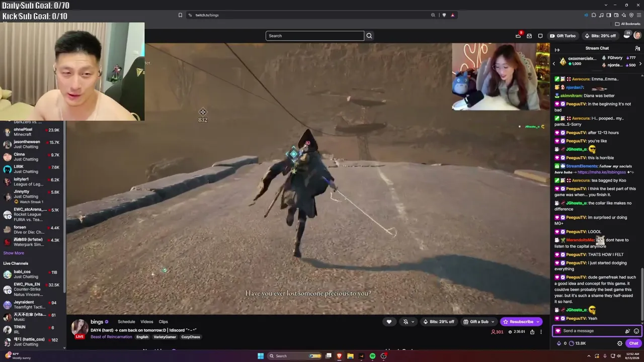Image resolution: width=644 pixels, height=362 pixels.
Task: Open the StreamElements socials link in chat
Action: (601, 172)
